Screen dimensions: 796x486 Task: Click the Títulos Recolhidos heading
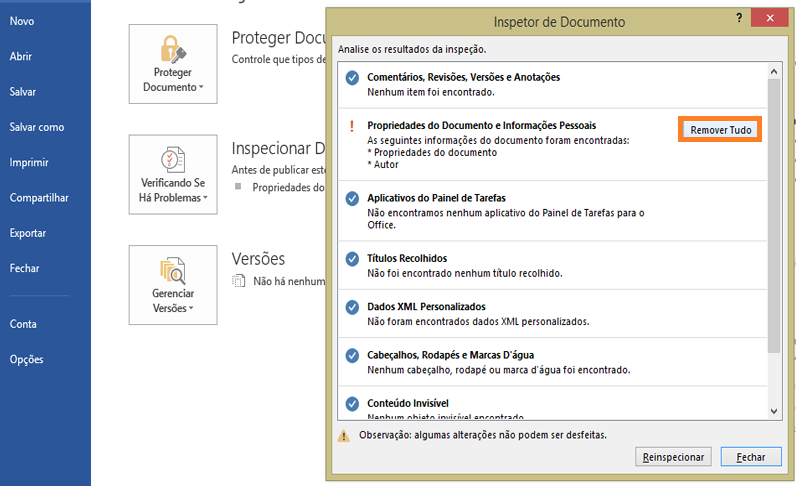[407, 258]
